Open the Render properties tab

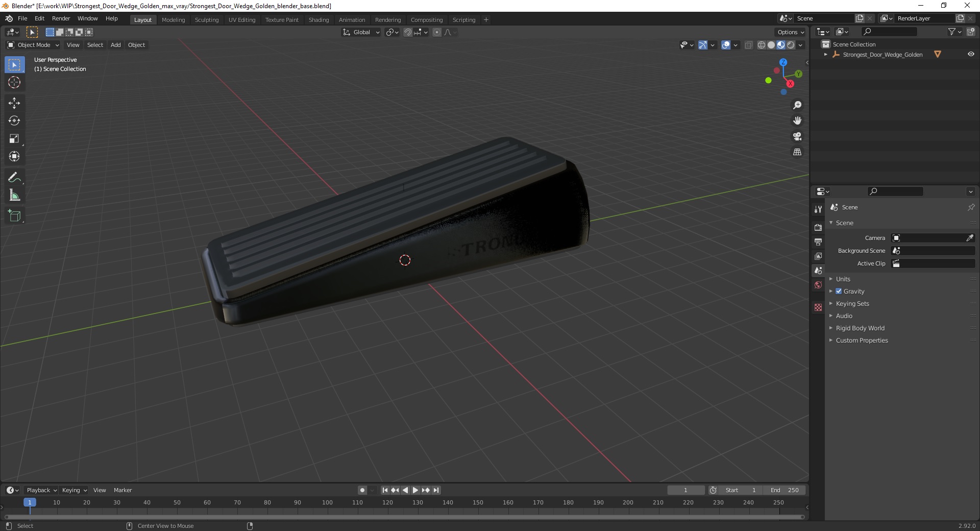[x=818, y=227]
